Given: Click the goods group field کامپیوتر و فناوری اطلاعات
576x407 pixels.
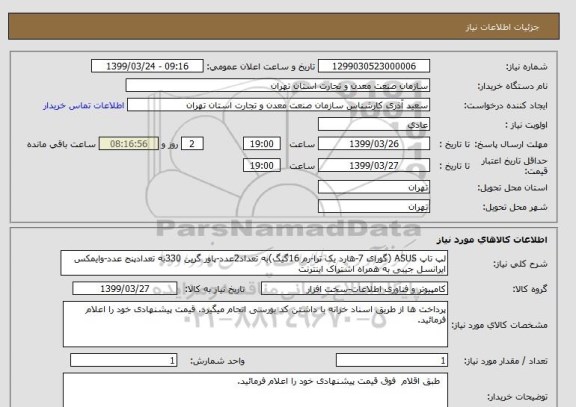Looking at the screenshot, I should point(354,289).
